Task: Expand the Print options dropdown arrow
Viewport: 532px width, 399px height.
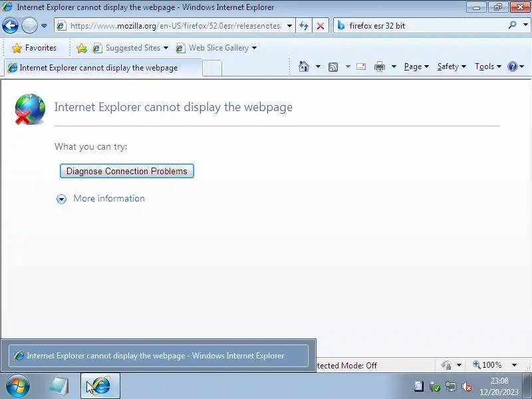Action: tap(394, 66)
